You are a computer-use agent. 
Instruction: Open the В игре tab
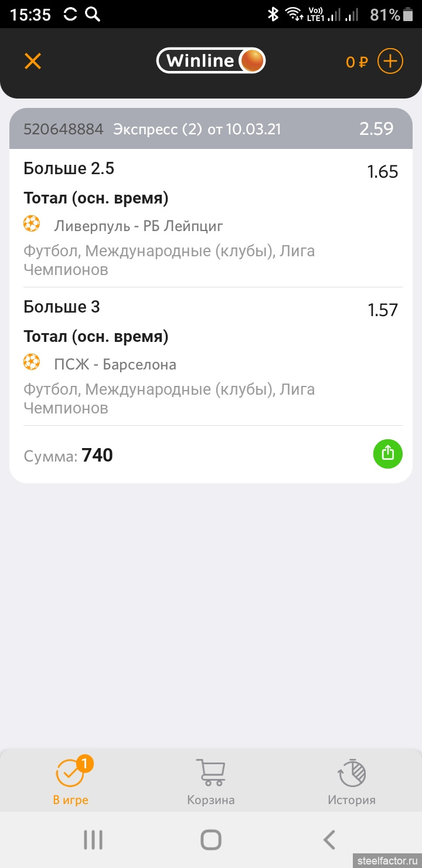(70, 781)
